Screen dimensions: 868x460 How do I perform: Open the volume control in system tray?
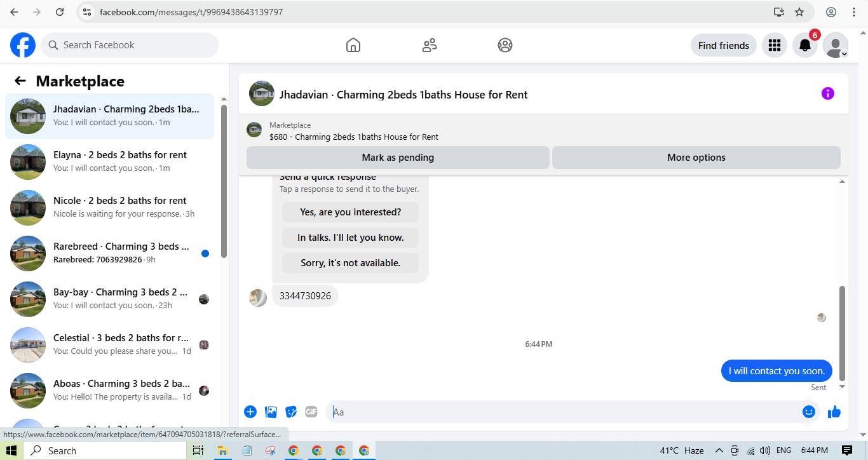(x=765, y=450)
